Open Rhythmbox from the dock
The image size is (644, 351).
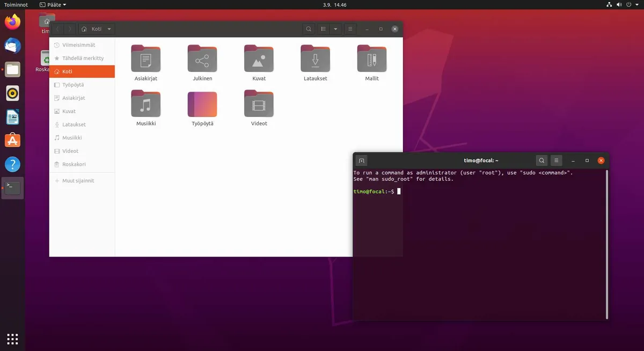pos(12,93)
